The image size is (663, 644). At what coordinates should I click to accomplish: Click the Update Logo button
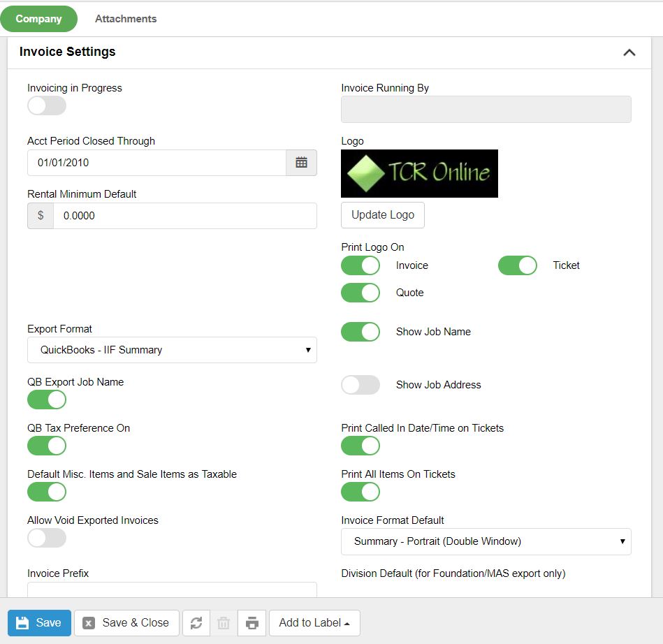[383, 215]
